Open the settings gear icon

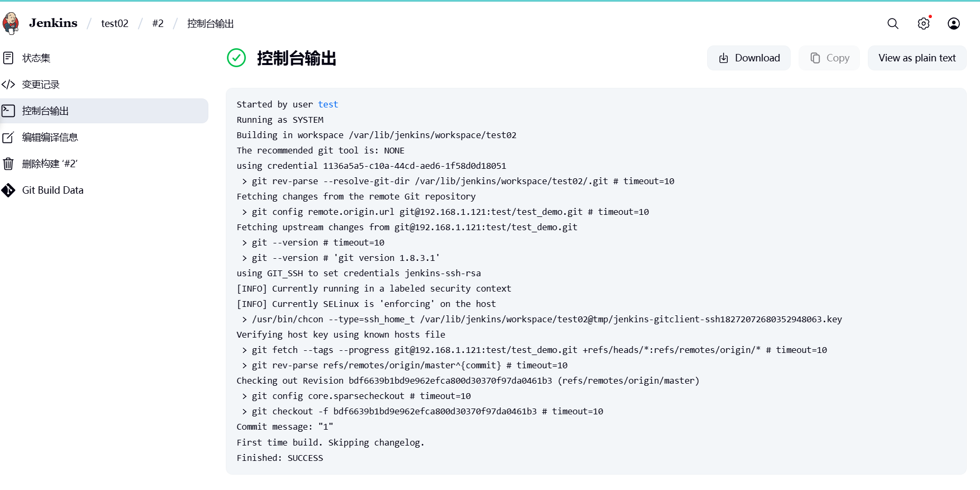pos(923,23)
